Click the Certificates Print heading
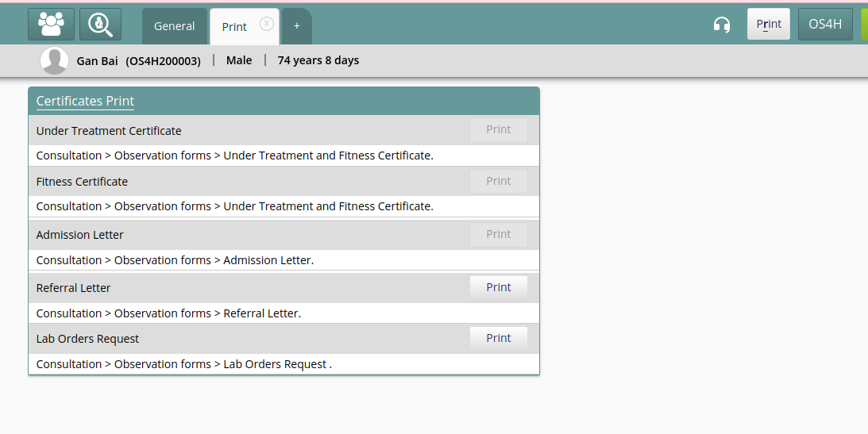The width and height of the screenshot is (868, 434). point(85,102)
